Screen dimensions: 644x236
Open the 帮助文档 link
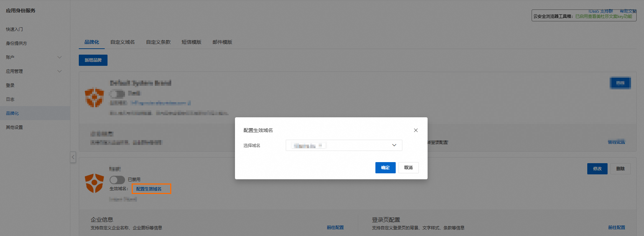[x=628, y=11]
